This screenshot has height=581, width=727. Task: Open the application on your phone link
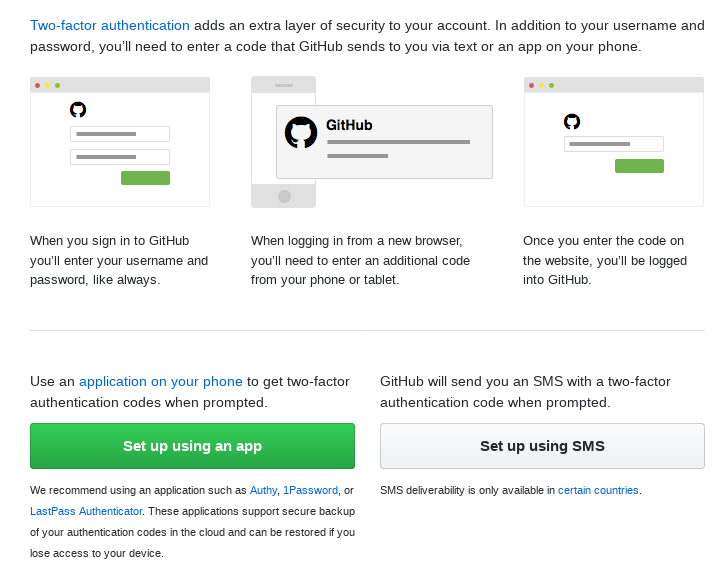click(x=160, y=382)
